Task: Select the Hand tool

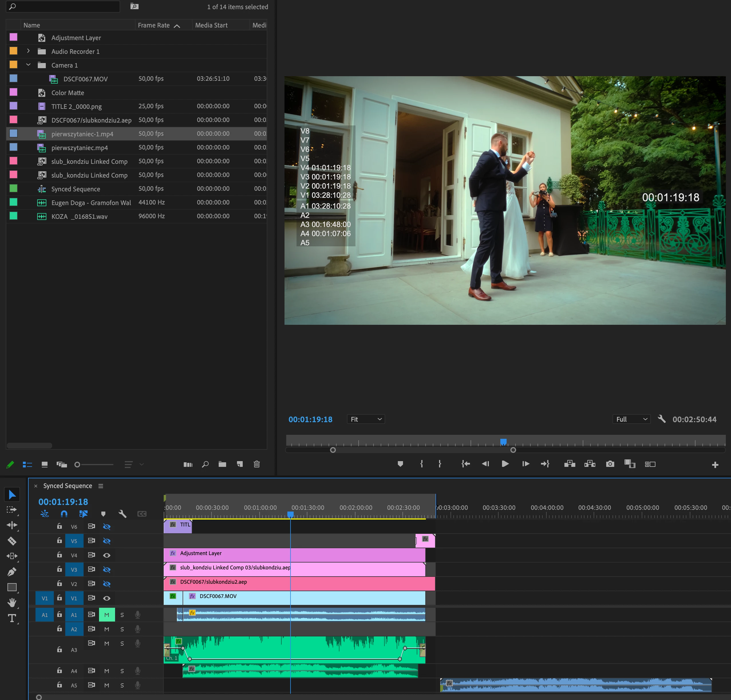Action: tap(12, 602)
